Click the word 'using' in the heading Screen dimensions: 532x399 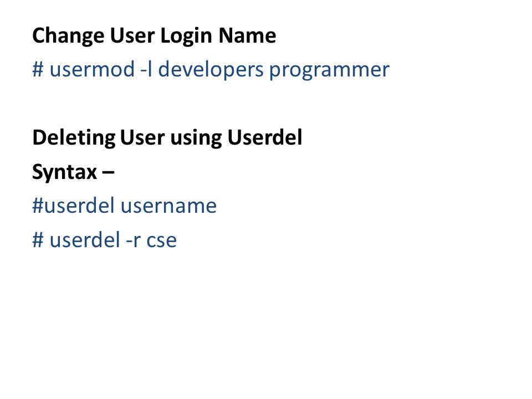(196, 139)
